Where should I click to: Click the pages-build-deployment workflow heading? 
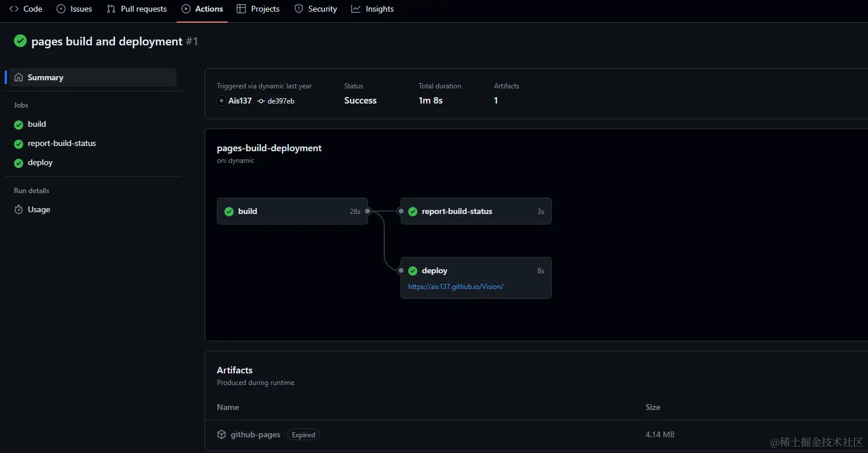click(269, 148)
